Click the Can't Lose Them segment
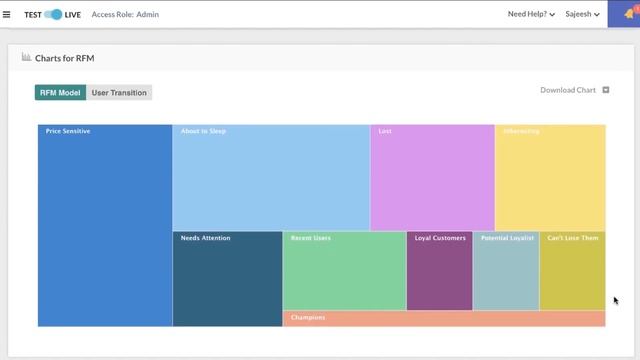The image size is (640, 360). tap(573, 271)
